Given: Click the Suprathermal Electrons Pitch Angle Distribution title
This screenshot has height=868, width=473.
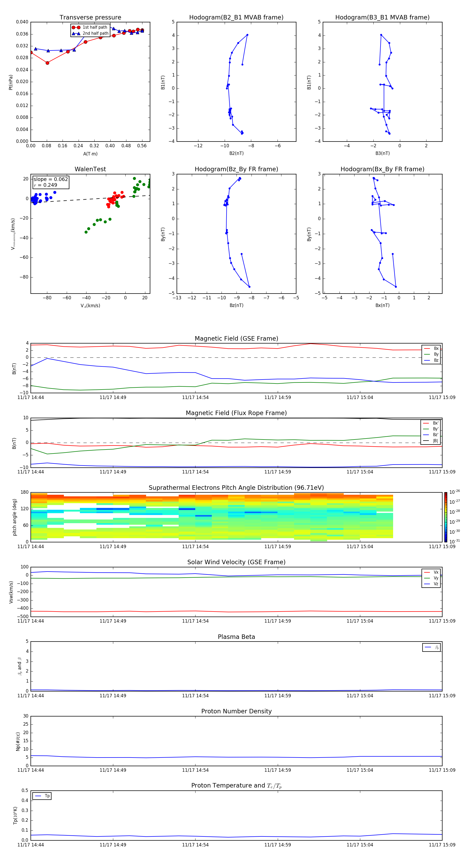Looking at the screenshot, I should [x=236, y=488].
